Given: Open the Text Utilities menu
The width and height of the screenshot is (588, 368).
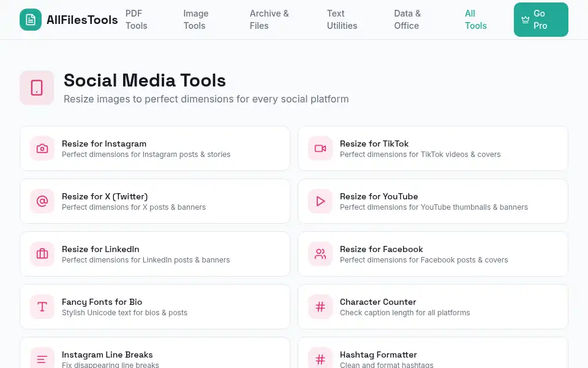Looking at the screenshot, I should click(342, 20).
